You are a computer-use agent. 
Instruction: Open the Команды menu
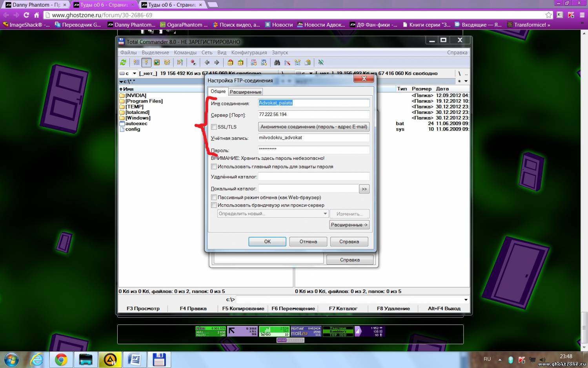(x=185, y=52)
